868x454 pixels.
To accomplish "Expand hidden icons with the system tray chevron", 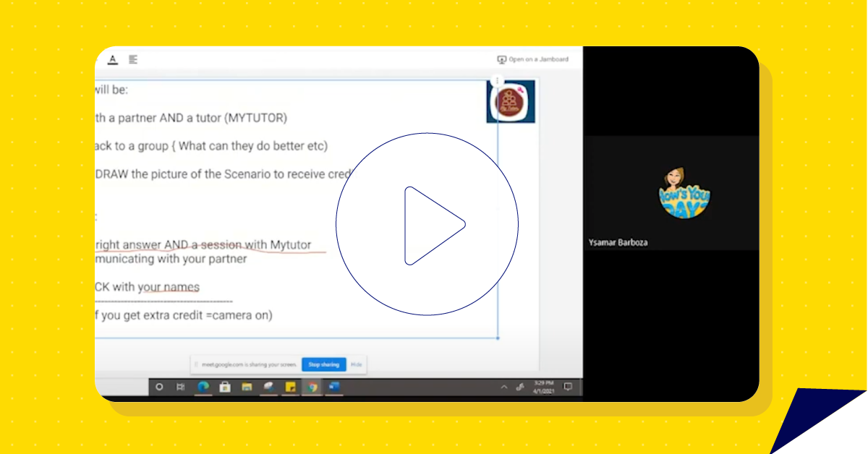I will (503, 386).
